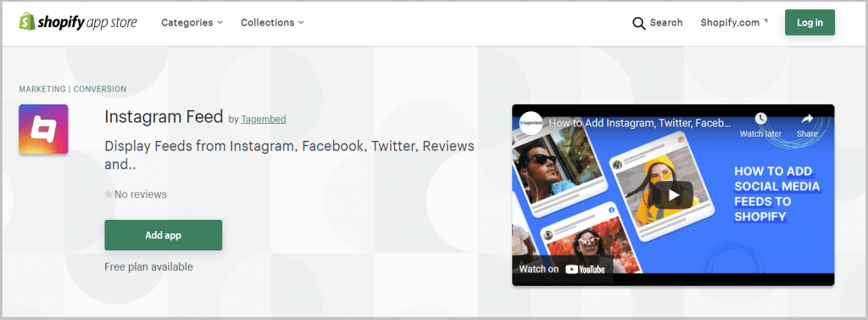Click the Shopify app store logo
This screenshot has width=868, height=320.
(x=78, y=23)
